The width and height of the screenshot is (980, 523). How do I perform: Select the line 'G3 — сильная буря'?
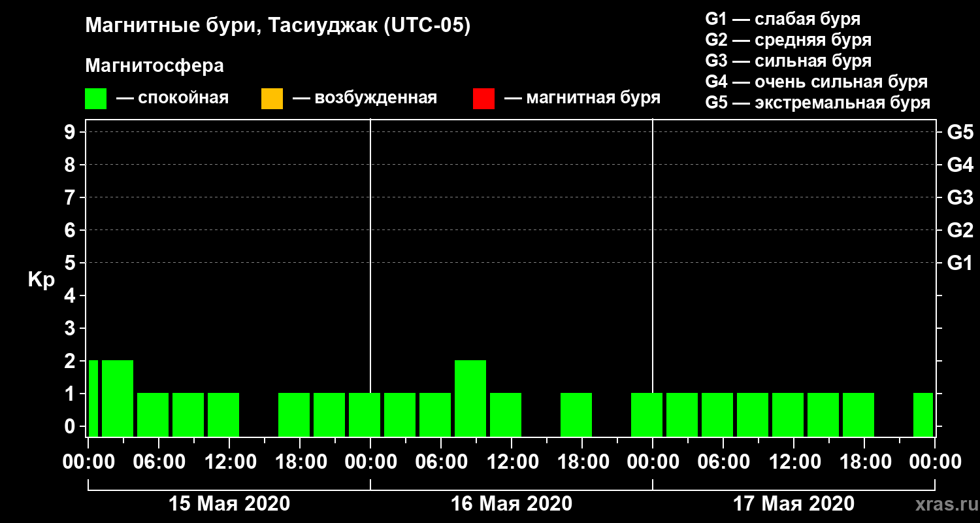click(789, 61)
